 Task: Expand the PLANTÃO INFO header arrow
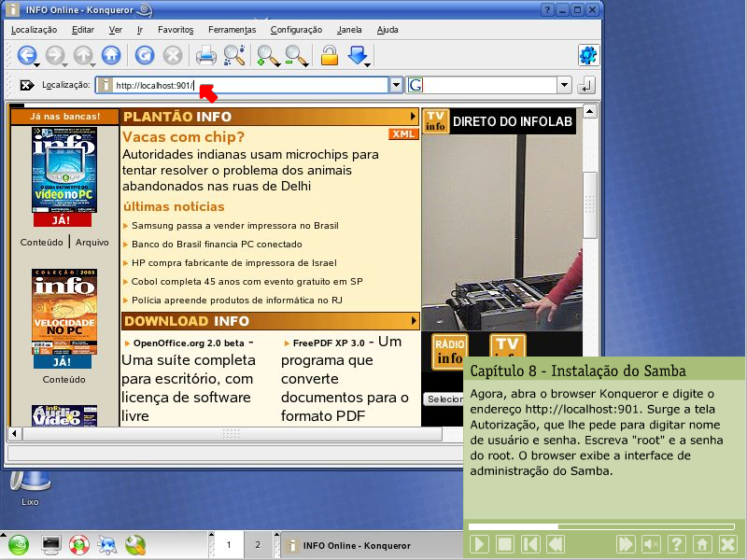413,117
